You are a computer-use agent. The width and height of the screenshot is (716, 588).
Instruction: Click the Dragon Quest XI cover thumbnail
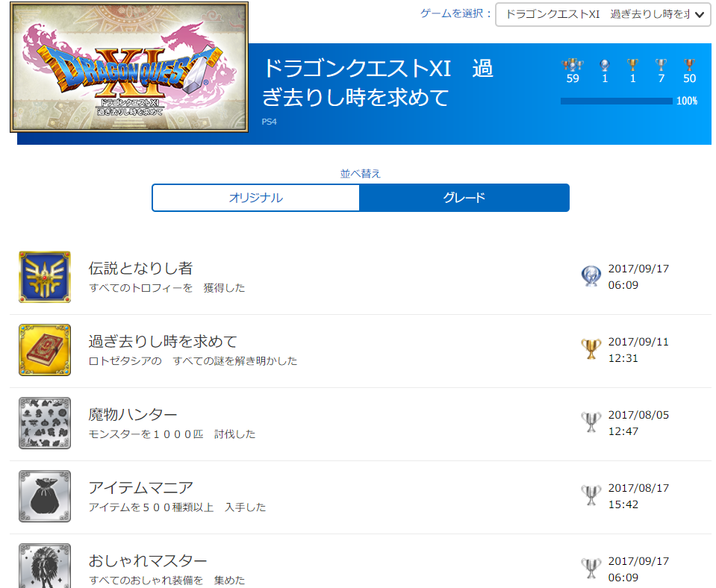tap(129, 67)
